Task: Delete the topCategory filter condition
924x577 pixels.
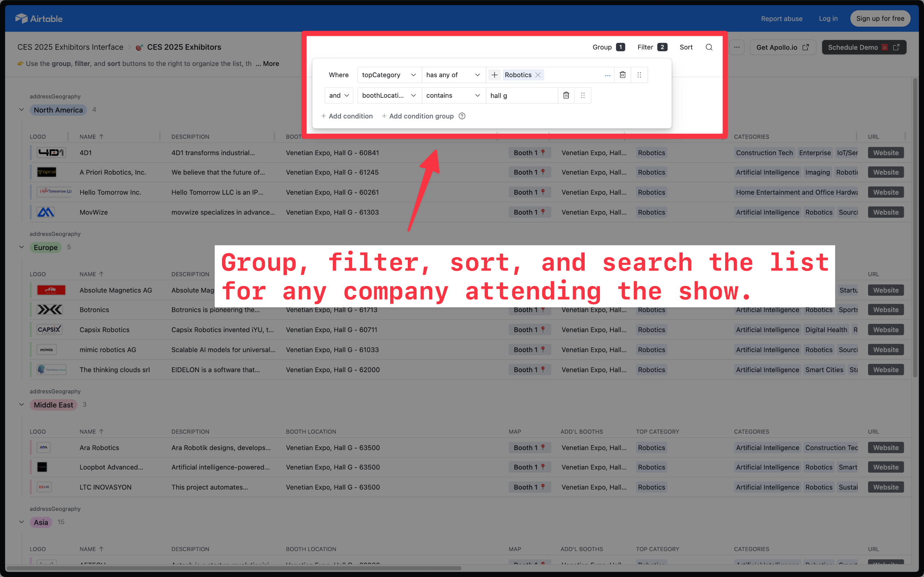Action: click(x=622, y=75)
